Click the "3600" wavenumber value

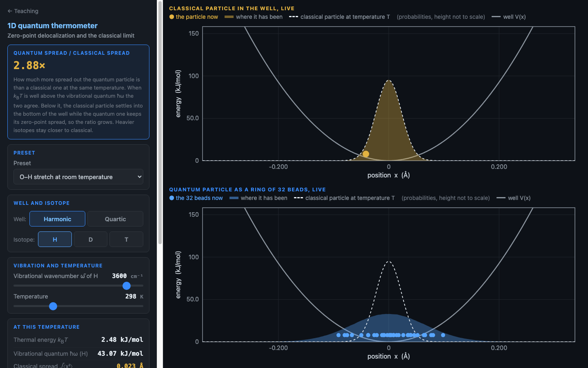tap(119, 276)
